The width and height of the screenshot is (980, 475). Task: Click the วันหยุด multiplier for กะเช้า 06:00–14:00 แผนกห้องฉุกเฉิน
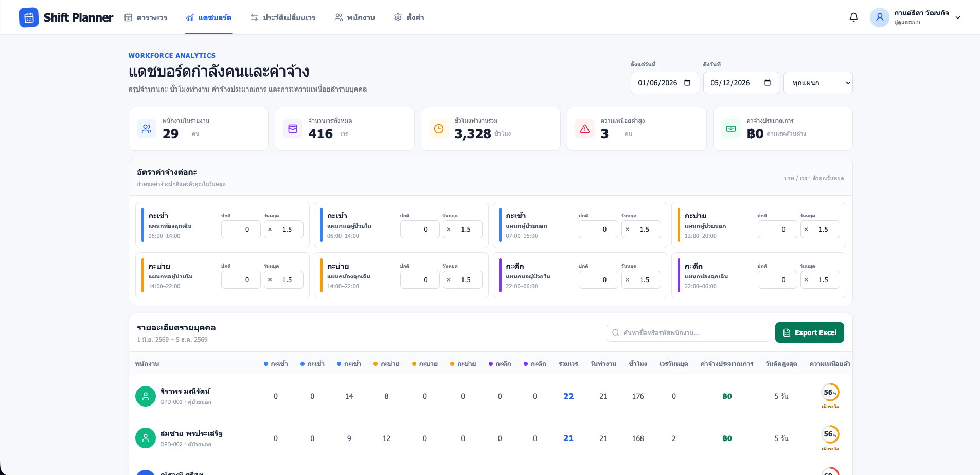tap(283, 230)
